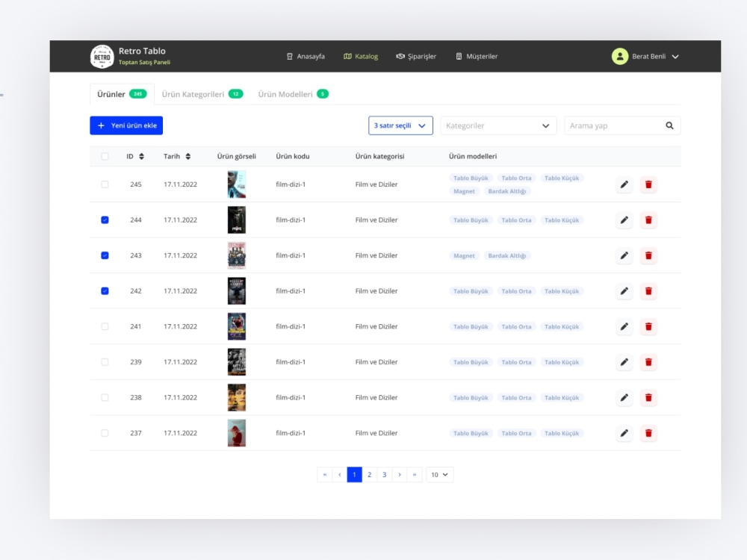Delete product 245 with trash icon
747x560 pixels.
[648, 184]
